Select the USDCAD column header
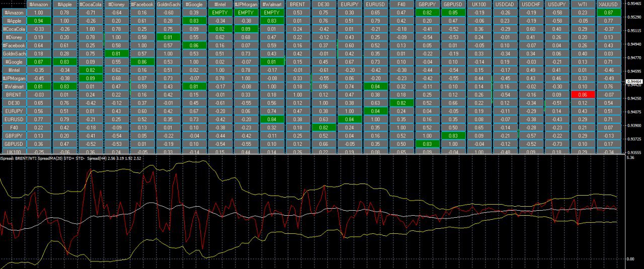 pyautogui.click(x=505, y=4)
